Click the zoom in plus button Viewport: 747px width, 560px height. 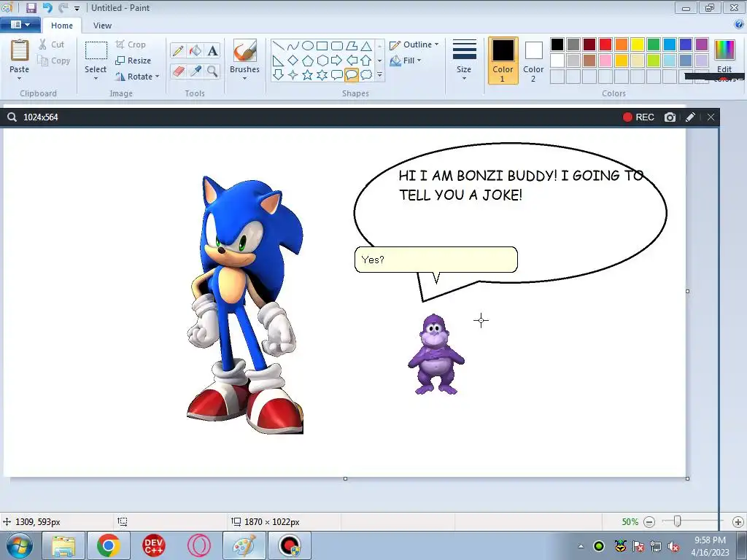(738, 522)
